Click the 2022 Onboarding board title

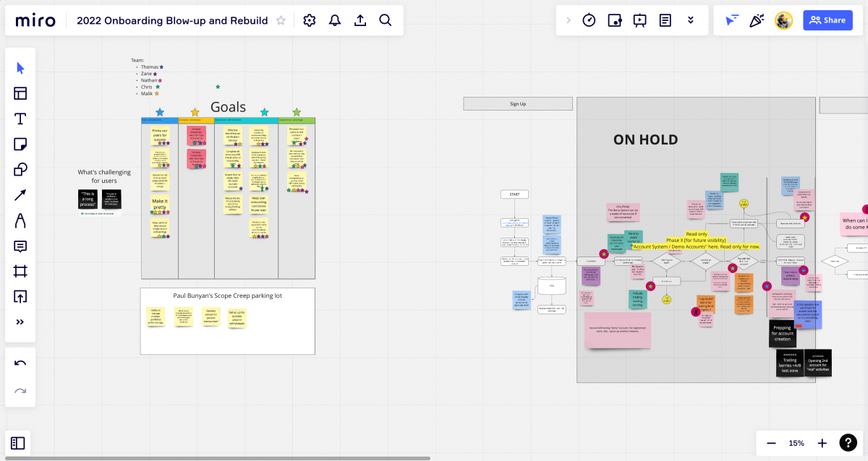pos(172,20)
